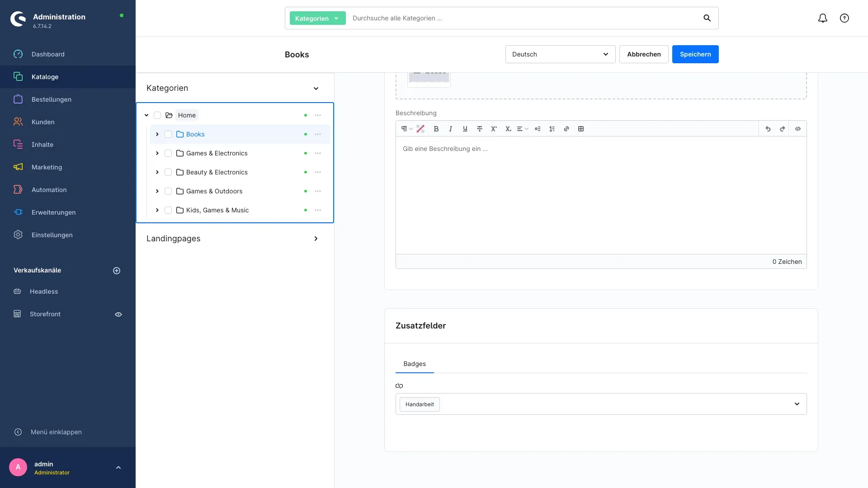868x488 pixels.
Task: Click the Speichern button
Action: [695, 54]
